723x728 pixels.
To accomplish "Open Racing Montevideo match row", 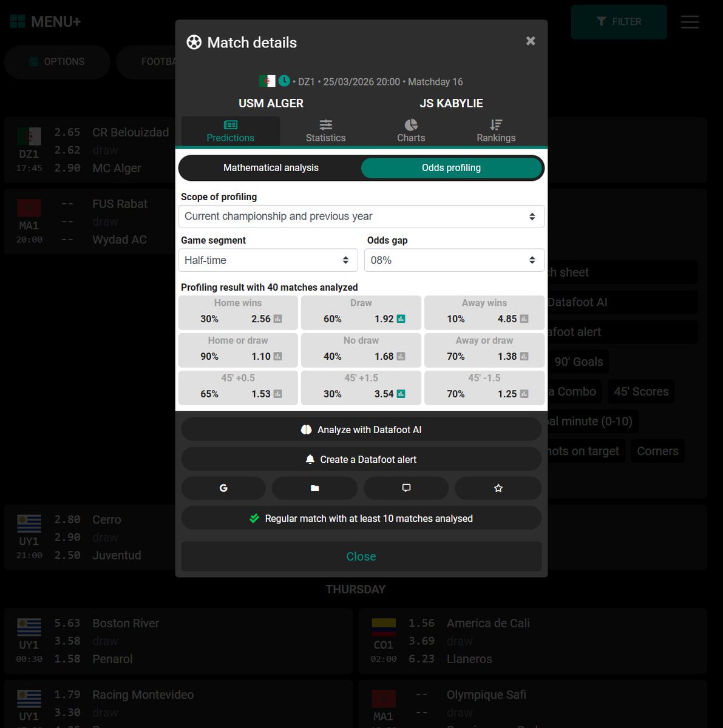I will pos(178,704).
